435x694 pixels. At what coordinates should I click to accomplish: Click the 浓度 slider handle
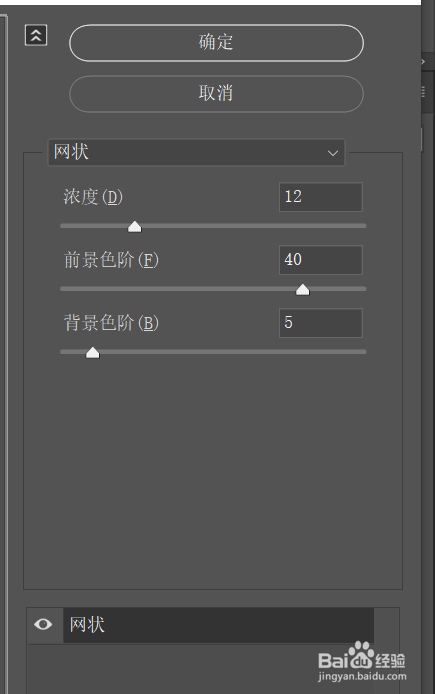tap(135, 227)
